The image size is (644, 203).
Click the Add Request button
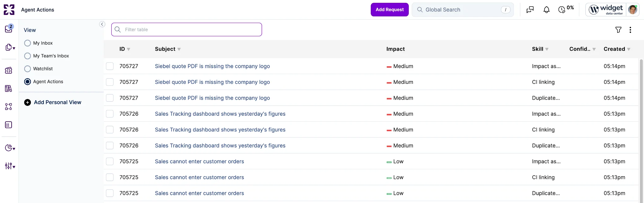pos(390,9)
